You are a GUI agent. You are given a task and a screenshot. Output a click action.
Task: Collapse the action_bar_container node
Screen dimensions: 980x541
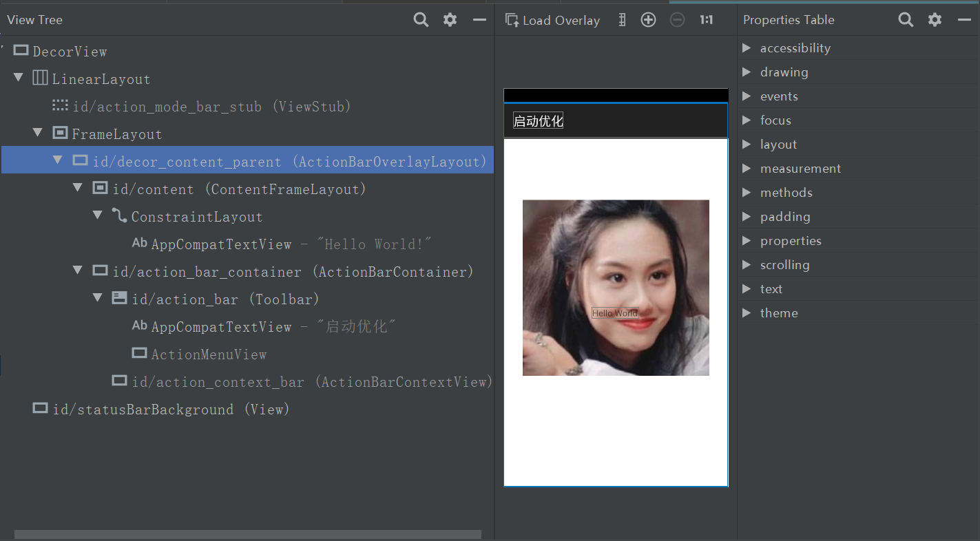78,270
